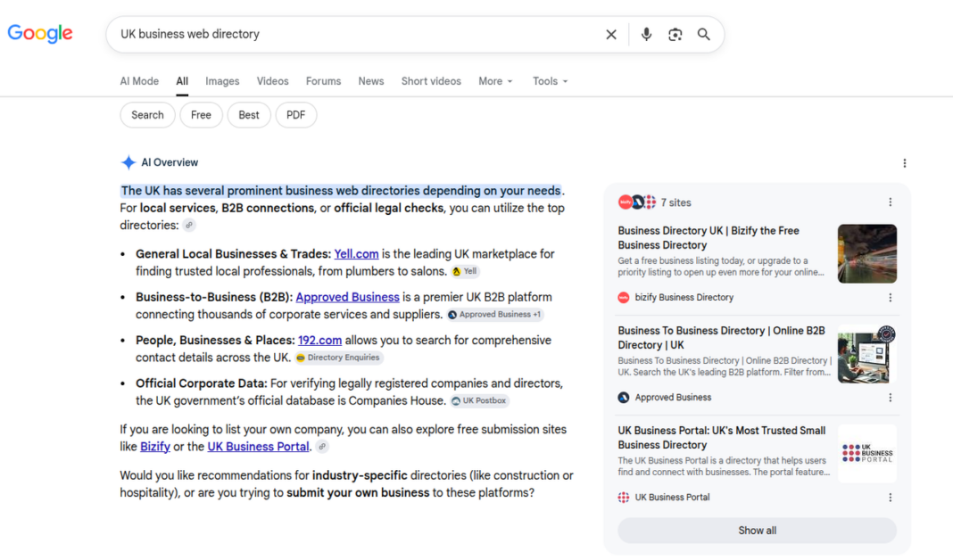Click the highlighted sentence 'The UK has several prominent'
Screen dimensions: 953x560
tap(340, 191)
